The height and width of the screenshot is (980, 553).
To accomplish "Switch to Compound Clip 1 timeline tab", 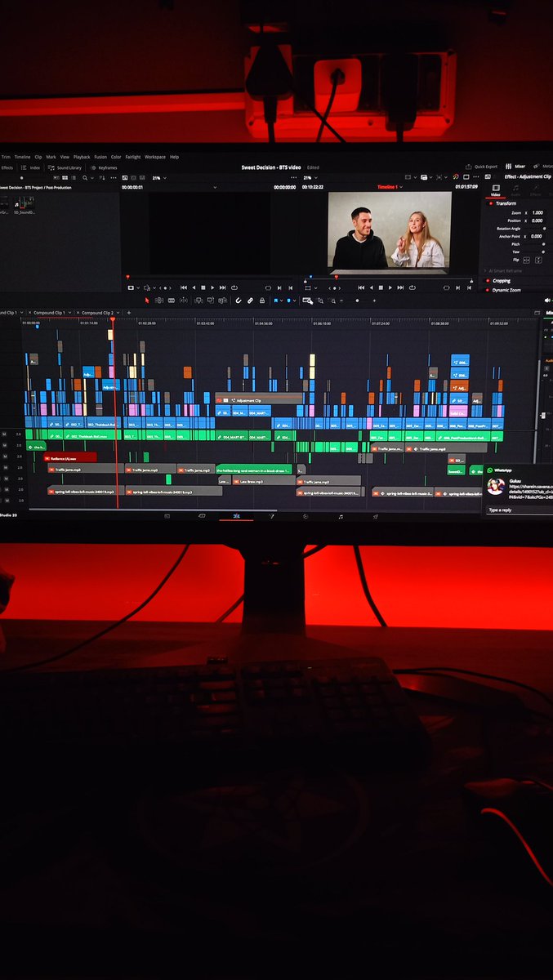I will [x=47, y=313].
